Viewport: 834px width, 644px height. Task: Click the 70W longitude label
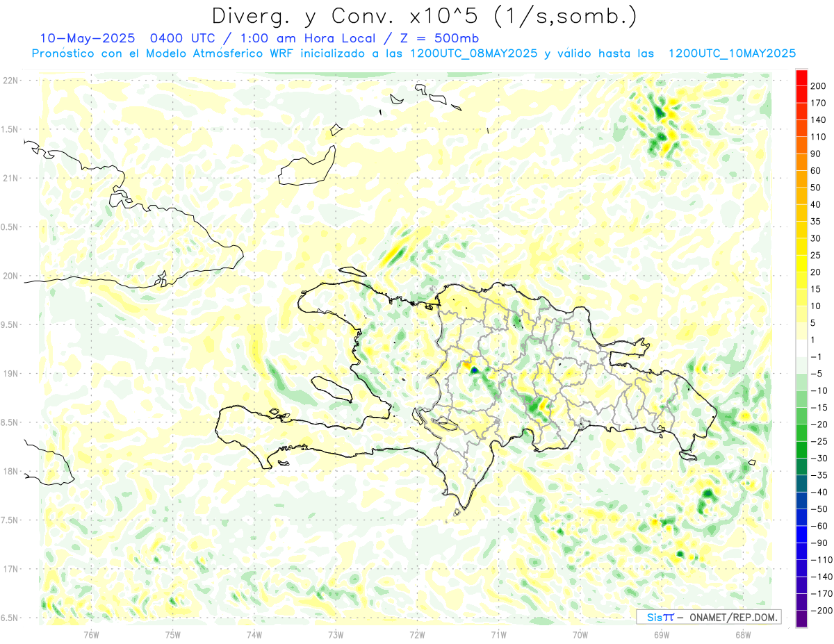580,634
